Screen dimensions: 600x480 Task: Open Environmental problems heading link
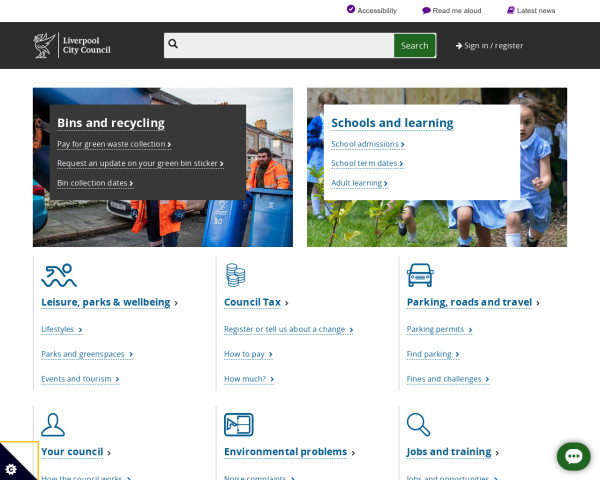coord(285,452)
